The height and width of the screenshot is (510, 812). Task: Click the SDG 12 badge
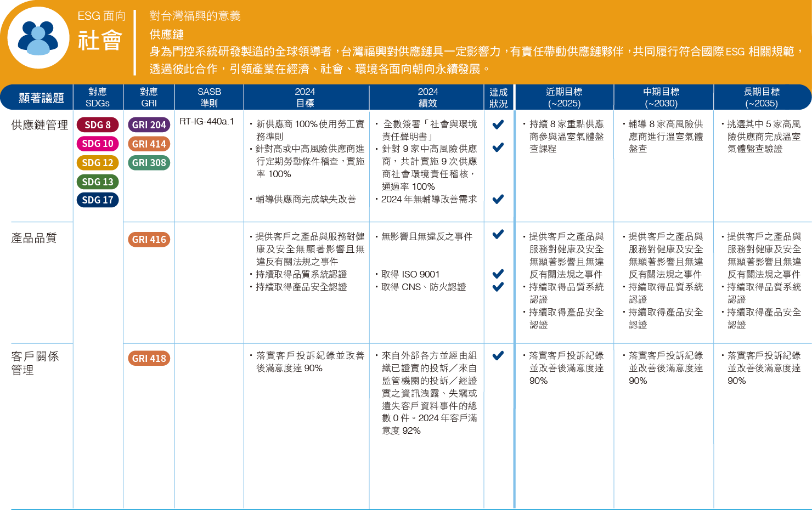98,163
